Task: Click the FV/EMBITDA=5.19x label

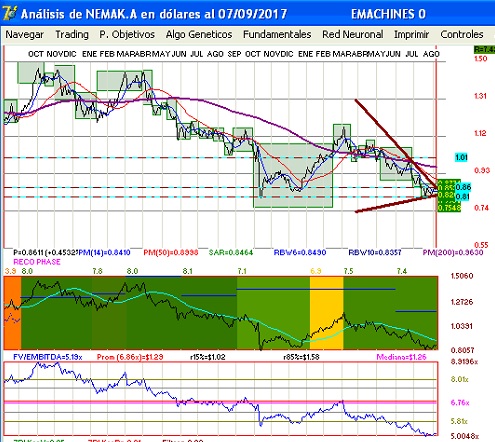Action: click(x=48, y=357)
